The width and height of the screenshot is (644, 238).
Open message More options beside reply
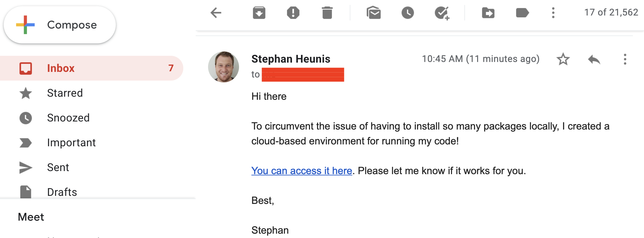[x=625, y=59]
